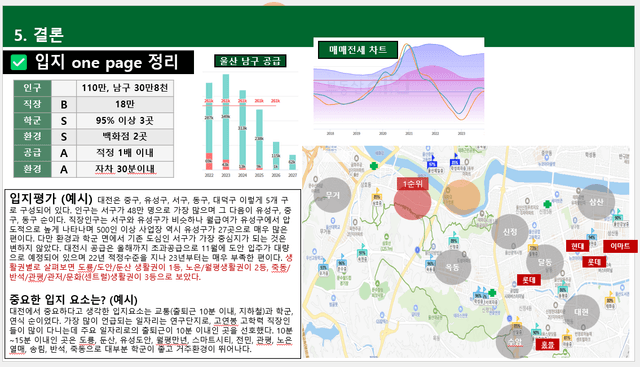
Task: Click the 입지평가 (예시) heading text
Action: pyautogui.click(x=51, y=199)
